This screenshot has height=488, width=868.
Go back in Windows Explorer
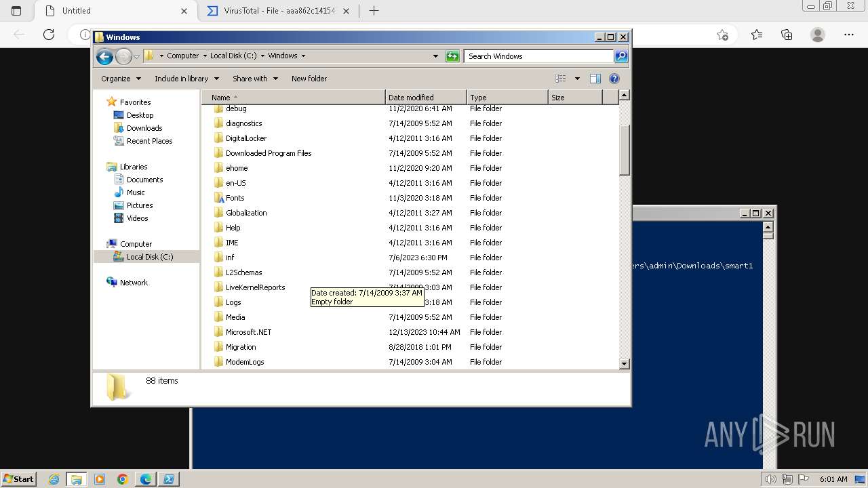tap(104, 56)
